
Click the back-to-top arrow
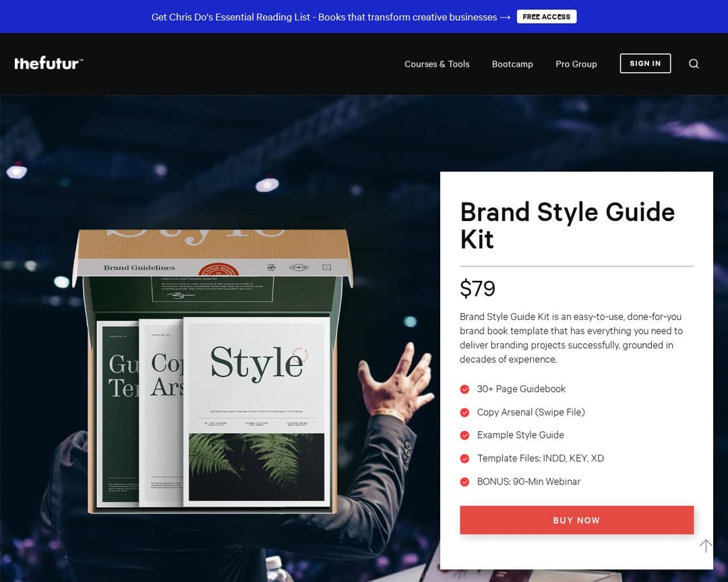coord(706,546)
